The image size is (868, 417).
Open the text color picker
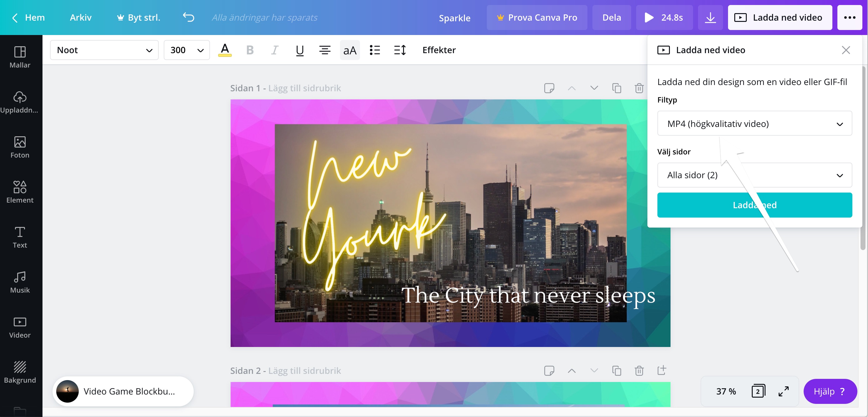point(225,50)
